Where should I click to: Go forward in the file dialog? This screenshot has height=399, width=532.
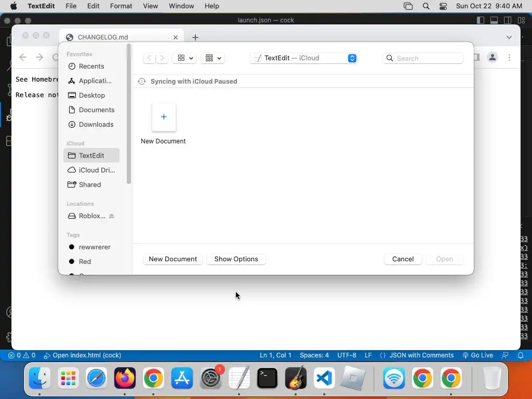[162, 58]
